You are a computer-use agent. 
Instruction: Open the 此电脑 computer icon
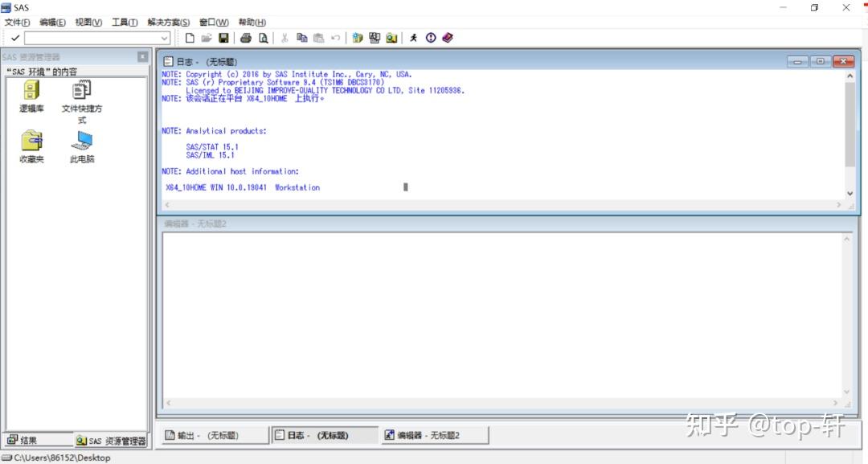pyautogui.click(x=82, y=146)
